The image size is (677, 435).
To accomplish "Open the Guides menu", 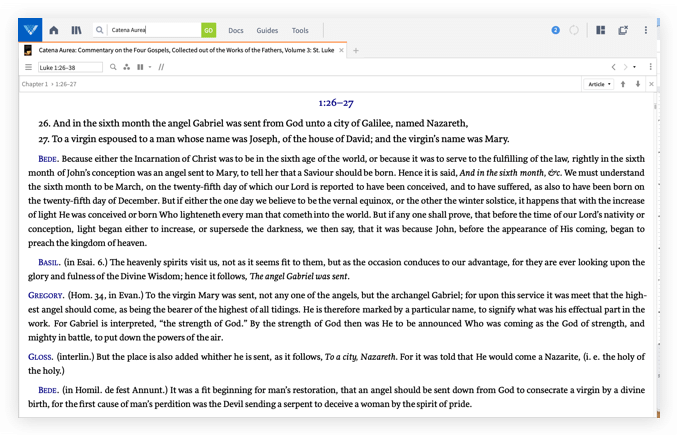I will (267, 31).
